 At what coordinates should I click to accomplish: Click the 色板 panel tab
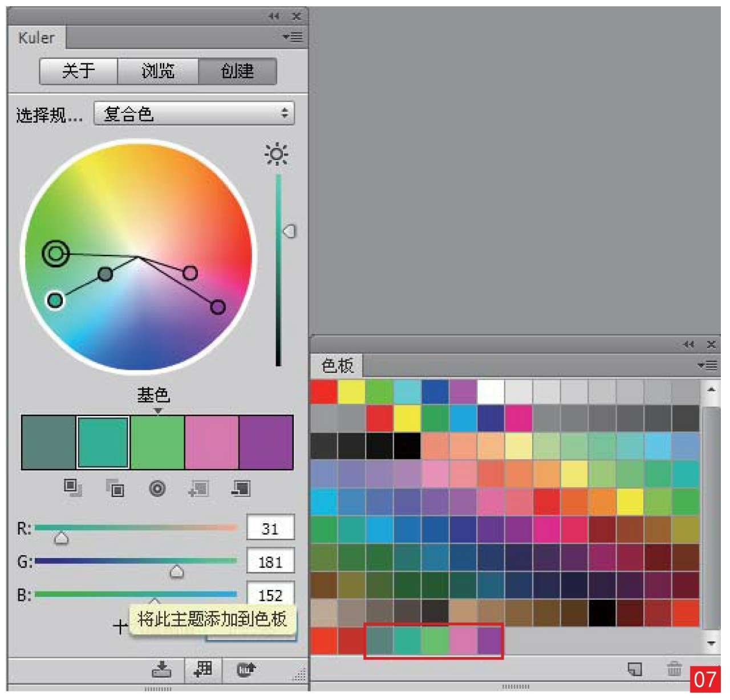coord(337,365)
